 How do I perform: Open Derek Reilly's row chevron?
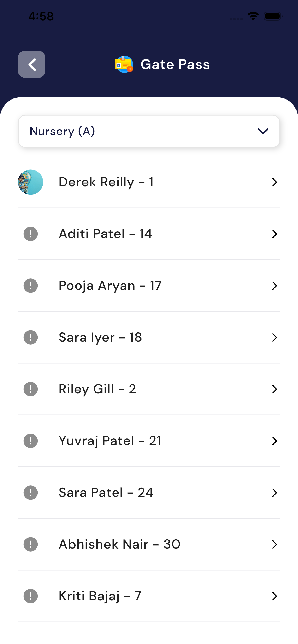click(x=274, y=182)
